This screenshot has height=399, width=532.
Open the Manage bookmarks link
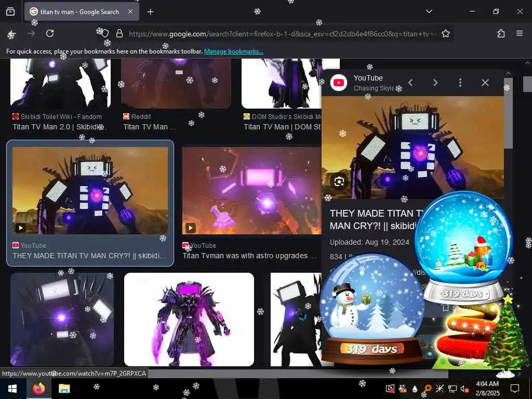point(233,51)
